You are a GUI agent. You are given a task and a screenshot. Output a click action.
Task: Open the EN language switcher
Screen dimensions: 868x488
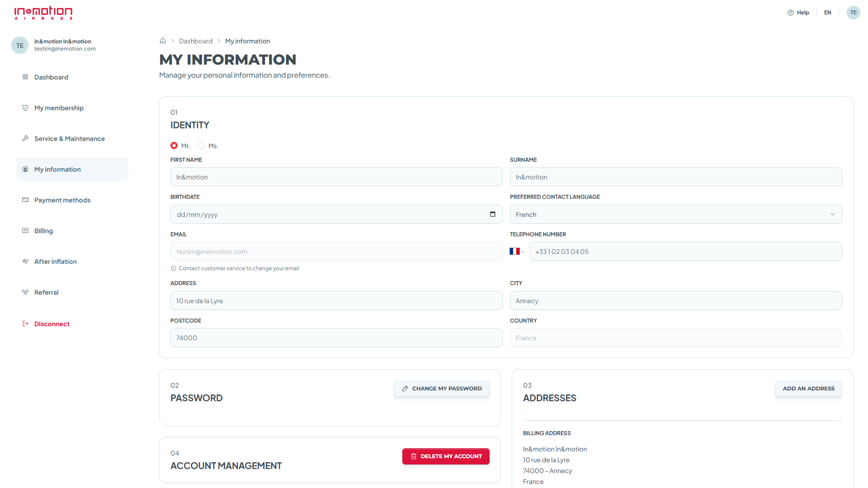(x=828, y=13)
